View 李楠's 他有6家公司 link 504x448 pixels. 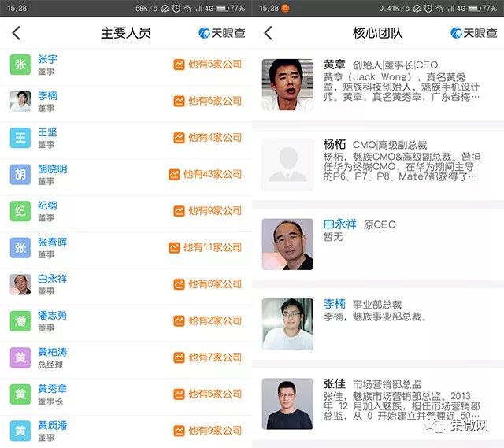pos(208,102)
